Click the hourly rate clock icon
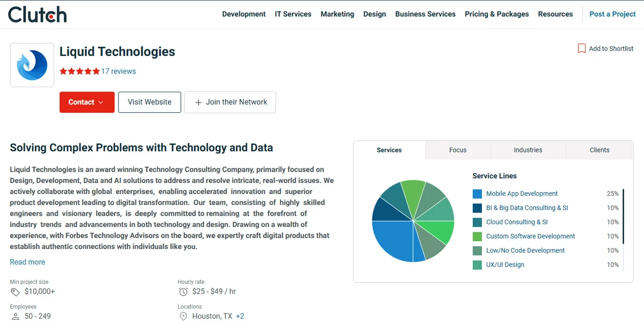 [184, 292]
